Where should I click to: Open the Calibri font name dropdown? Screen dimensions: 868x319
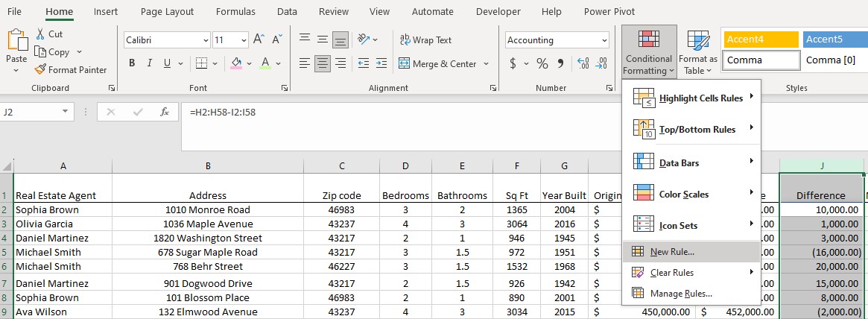click(206, 40)
